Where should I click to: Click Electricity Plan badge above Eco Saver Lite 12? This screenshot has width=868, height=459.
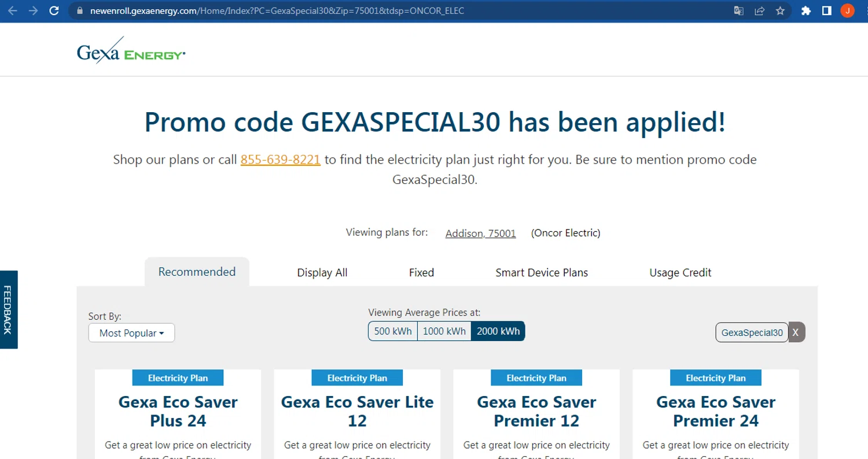357,378
